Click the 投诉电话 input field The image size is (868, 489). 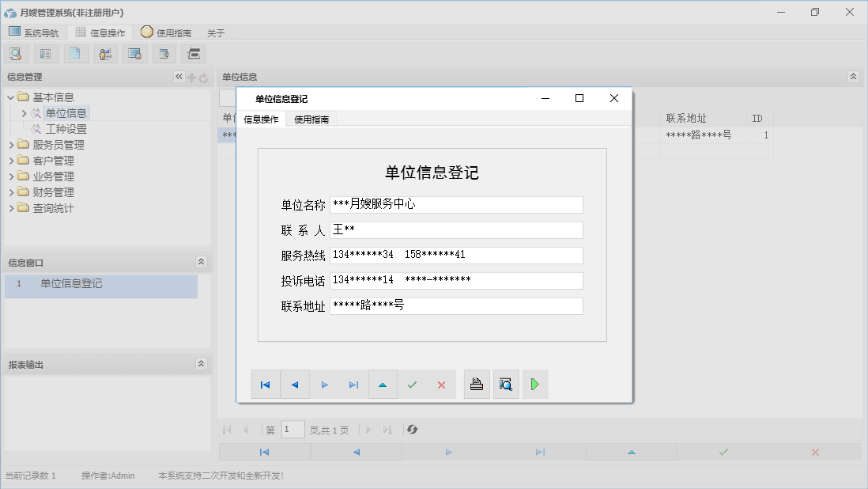(456, 281)
